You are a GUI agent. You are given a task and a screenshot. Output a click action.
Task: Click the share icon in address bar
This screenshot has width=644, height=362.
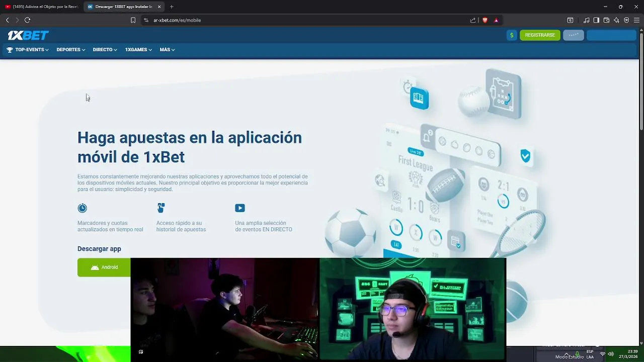click(473, 20)
